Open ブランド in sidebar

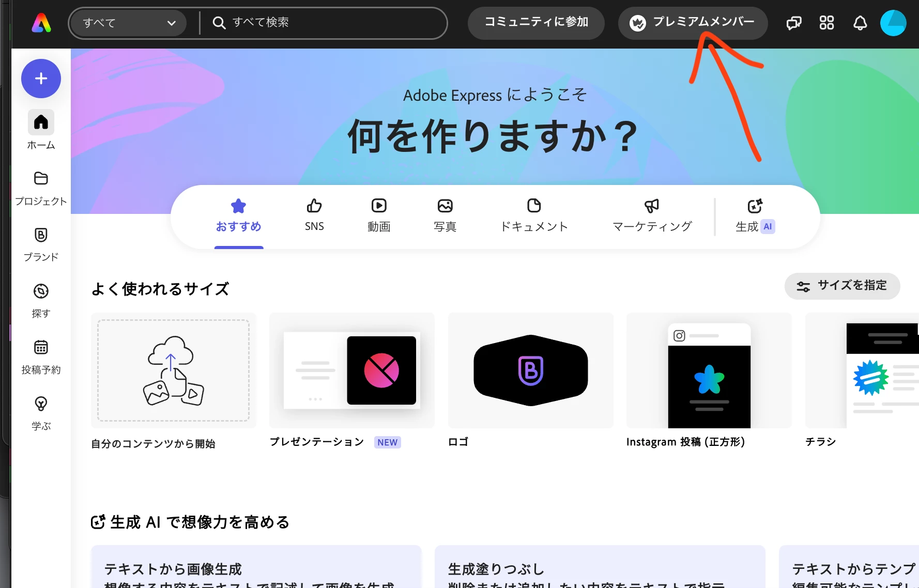(x=41, y=245)
